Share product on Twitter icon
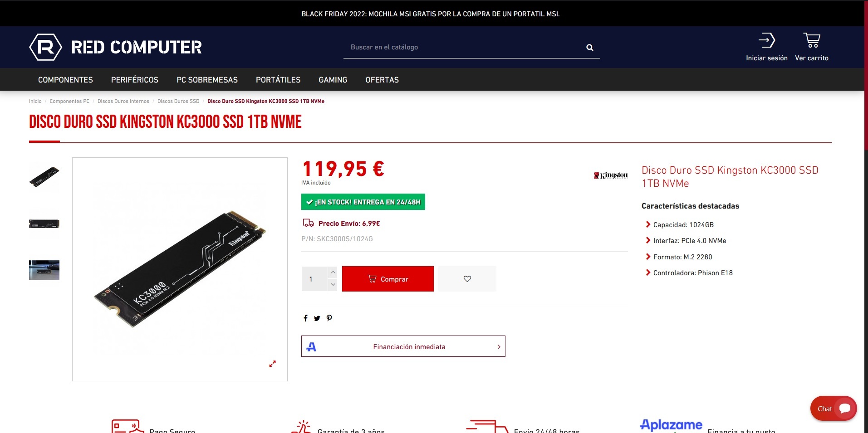 317,318
